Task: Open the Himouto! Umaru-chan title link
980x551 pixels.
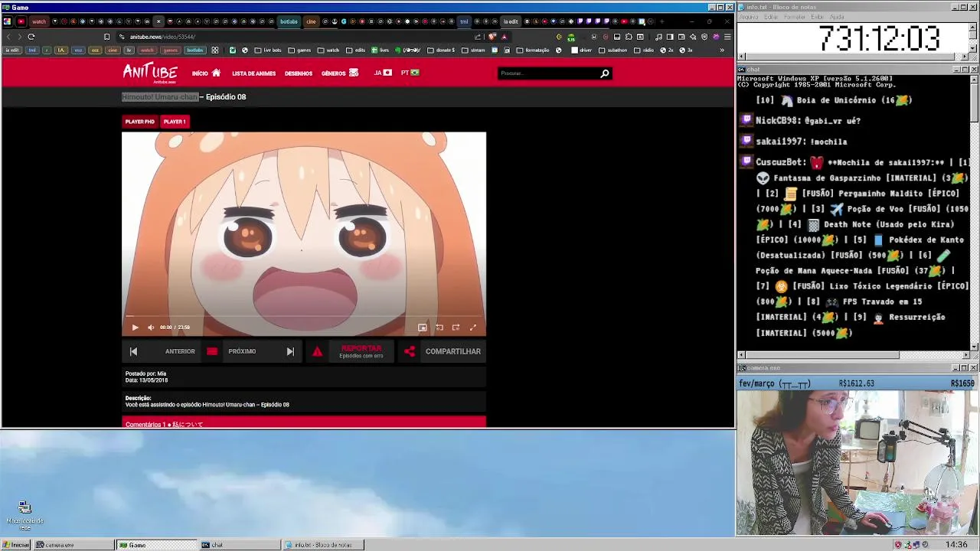Action: click(x=160, y=97)
